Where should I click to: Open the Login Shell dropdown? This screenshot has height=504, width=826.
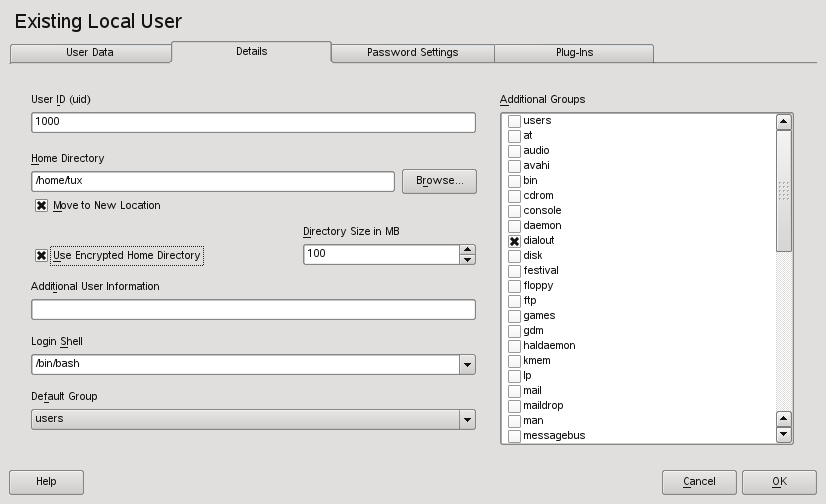(x=467, y=364)
